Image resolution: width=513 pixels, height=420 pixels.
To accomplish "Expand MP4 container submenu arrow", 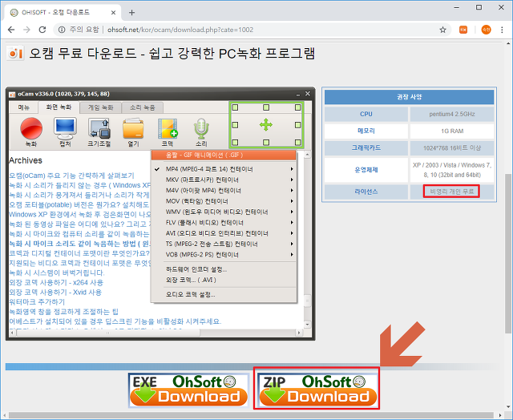I will coord(292,169).
